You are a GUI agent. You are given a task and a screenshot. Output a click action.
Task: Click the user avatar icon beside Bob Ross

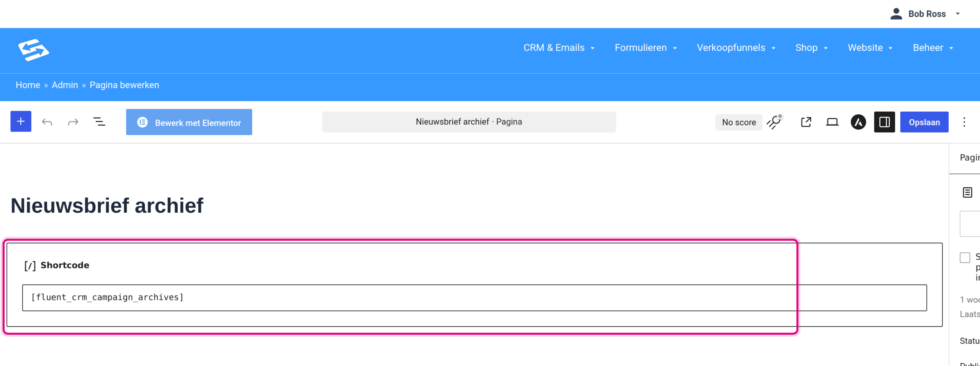(896, 14)
